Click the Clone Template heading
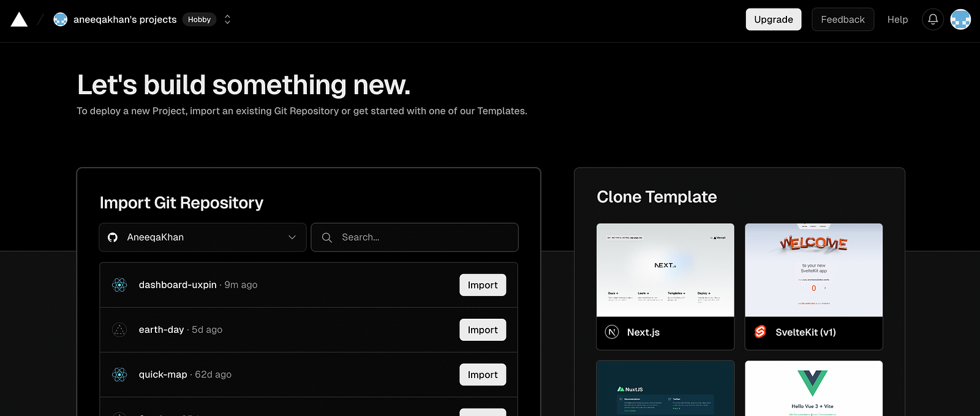980x416 pixels. [x=657, y=197]
